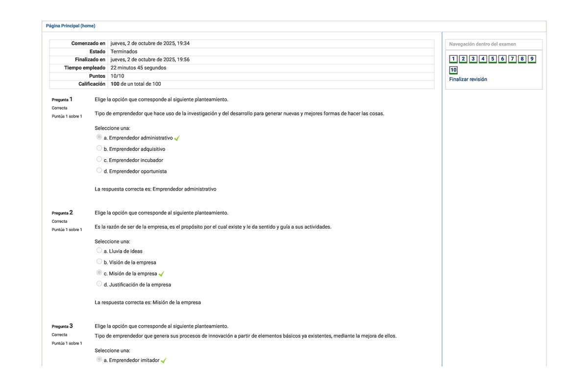588x380 pixels.
Task: Click the Finalizar revisión link
Action: 468,79
